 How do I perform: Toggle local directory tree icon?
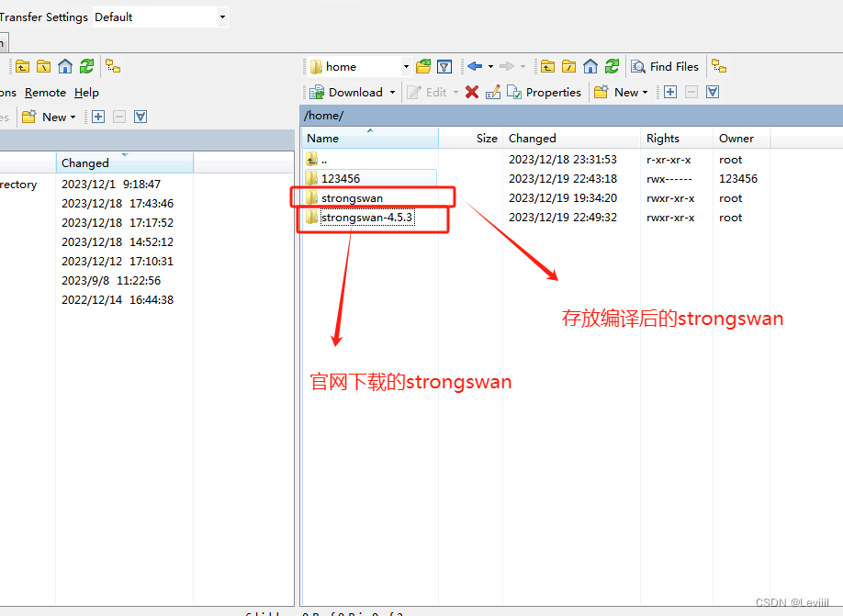[113, 66]
